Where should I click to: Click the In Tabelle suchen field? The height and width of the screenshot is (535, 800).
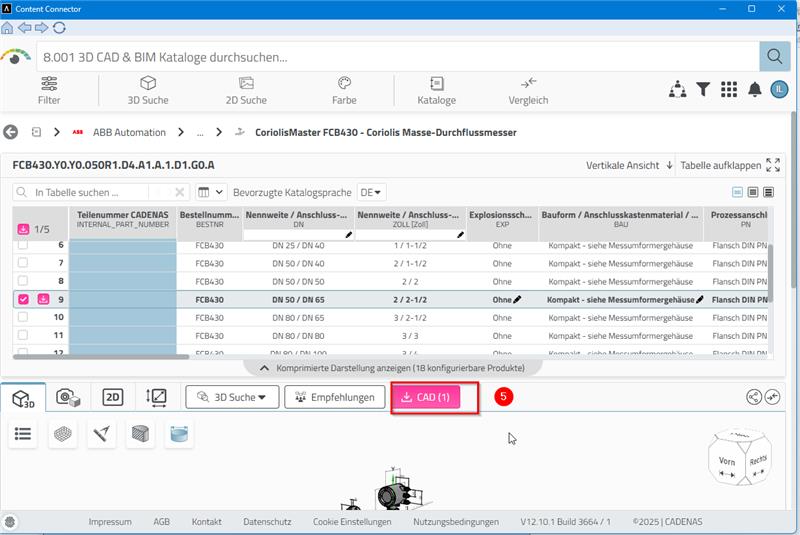tap(90, 192)
